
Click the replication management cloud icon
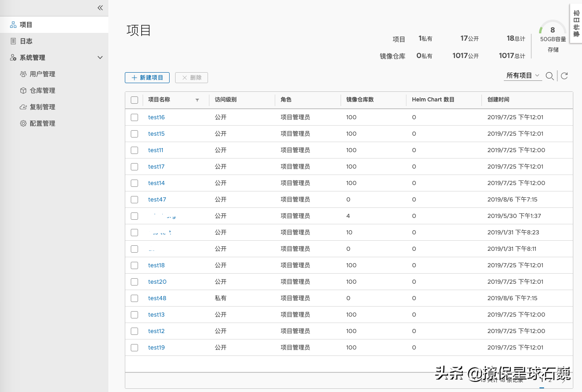[x=23, y=107]
